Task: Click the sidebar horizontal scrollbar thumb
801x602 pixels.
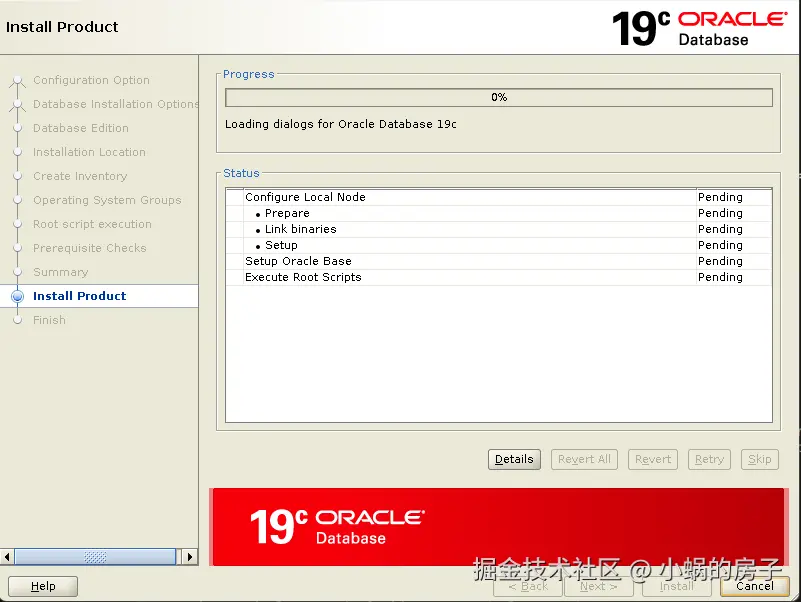Action: click(x=95, y=557)
